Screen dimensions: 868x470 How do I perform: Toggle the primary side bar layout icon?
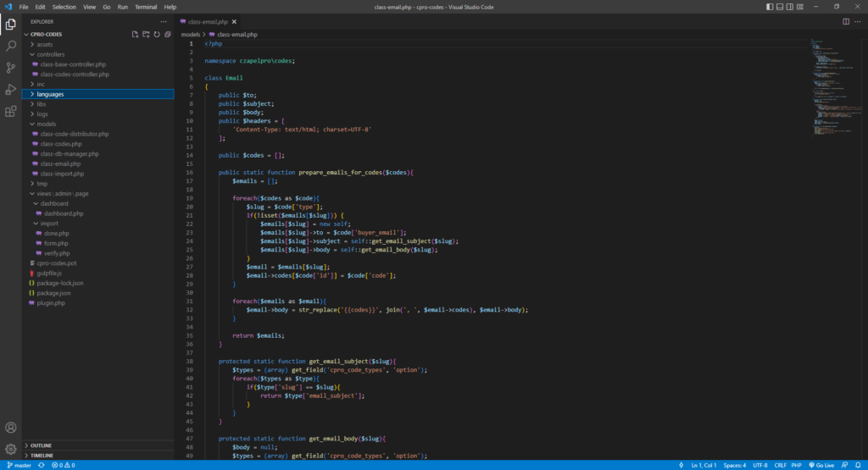[770, 7]
